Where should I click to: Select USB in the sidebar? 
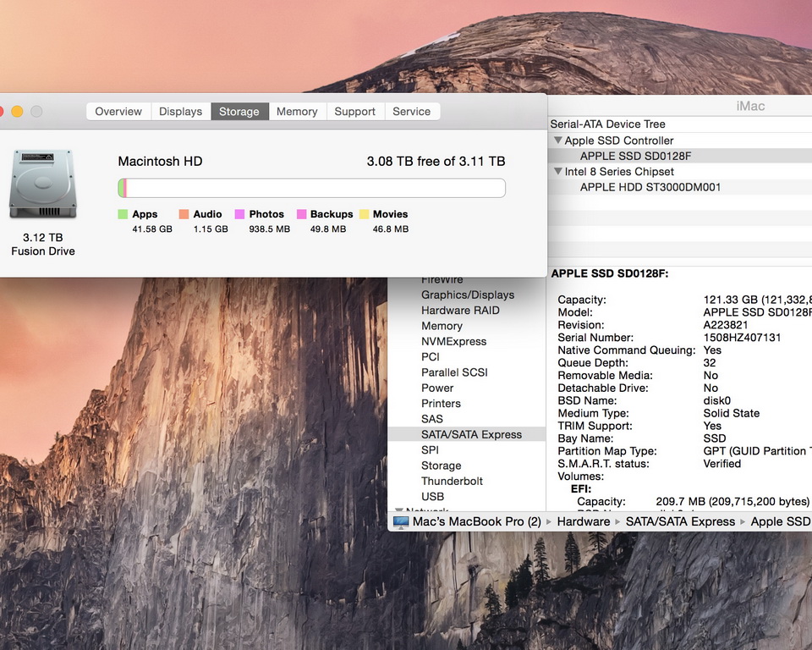click(x=432, y=497)
